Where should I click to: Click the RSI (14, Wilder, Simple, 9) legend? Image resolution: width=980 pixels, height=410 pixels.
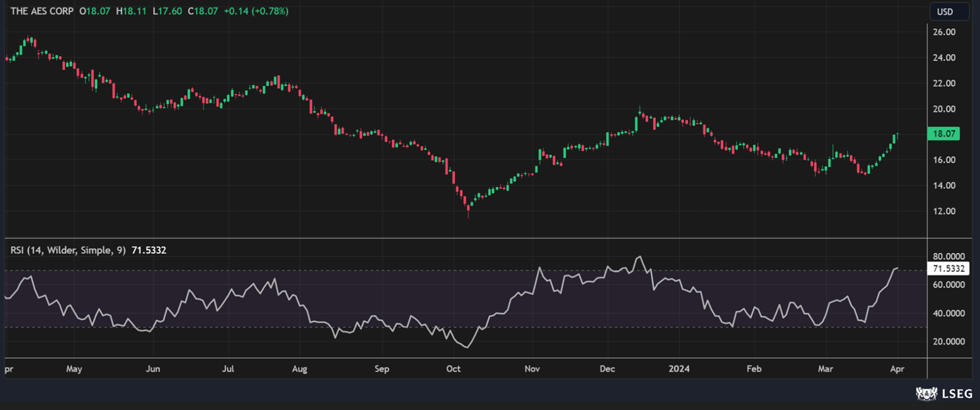tap(67, 250)
